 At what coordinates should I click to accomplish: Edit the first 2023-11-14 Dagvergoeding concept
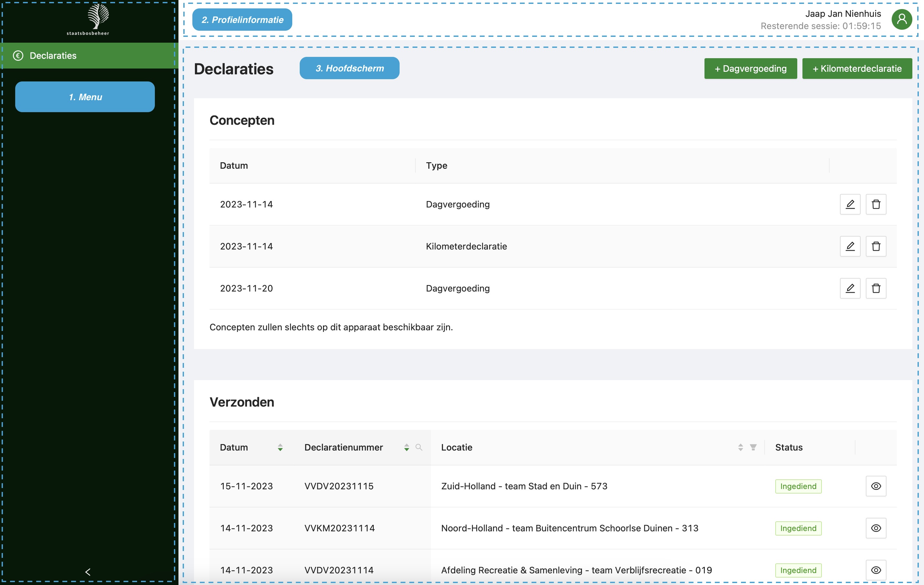(x=850, y=204)
